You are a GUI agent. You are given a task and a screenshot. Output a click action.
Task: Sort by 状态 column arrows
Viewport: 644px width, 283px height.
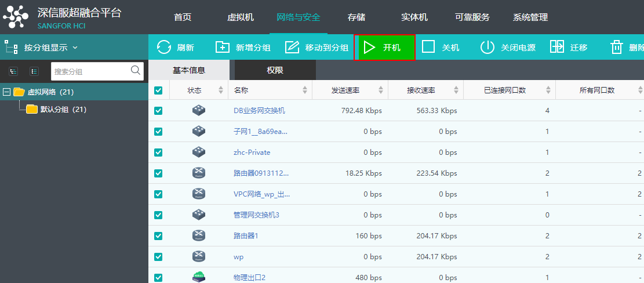click(221, 90)
